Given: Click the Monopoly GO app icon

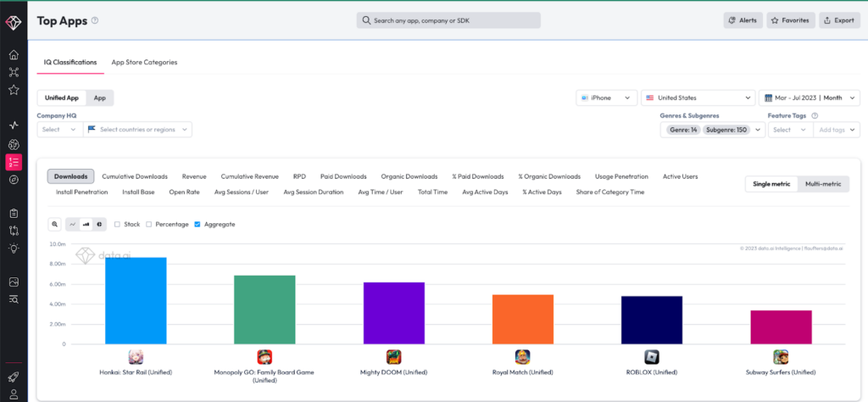Looking at the screenshot, I should click(264, 356).
